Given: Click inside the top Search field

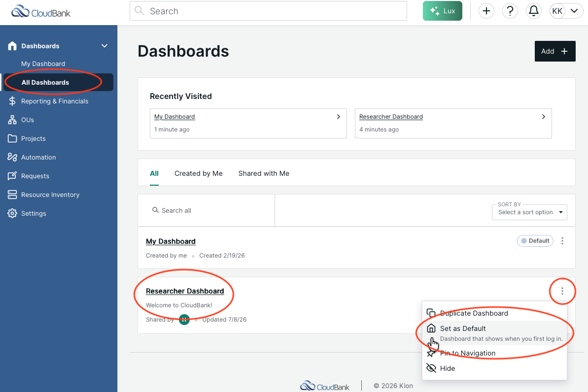Looking at the screenshot, I should [268, 11].
